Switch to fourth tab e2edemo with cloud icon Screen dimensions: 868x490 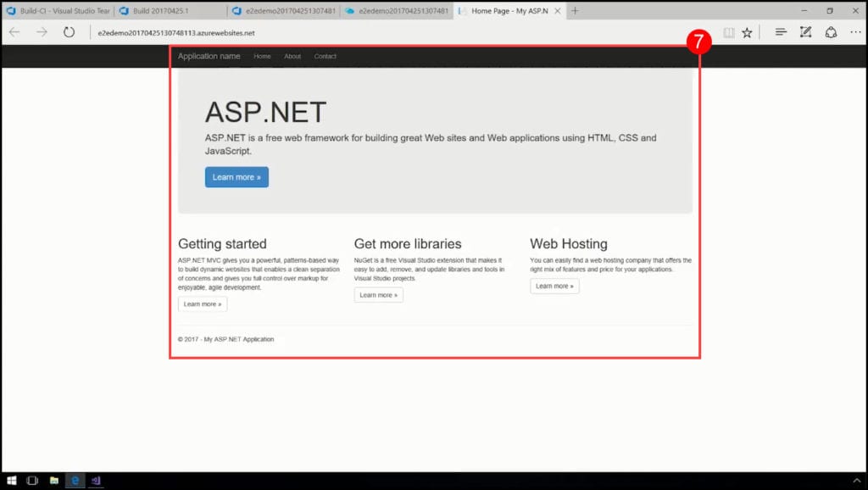(397, 10)
